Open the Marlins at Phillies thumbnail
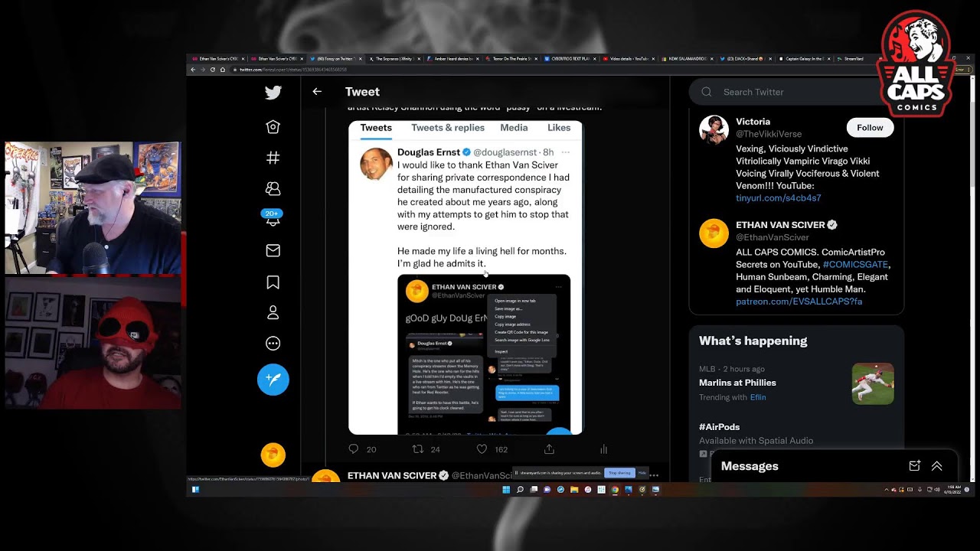Viewport: 980px width, 551px height. coord(873,383)
